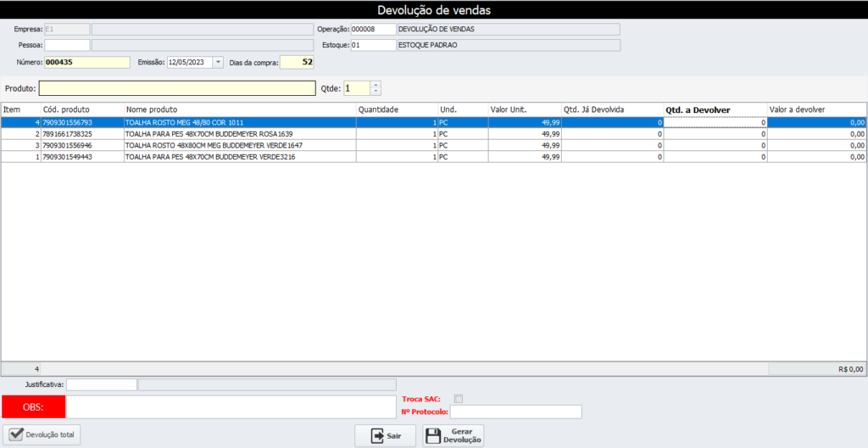Click the Sair exit button

tap(385, 435)
